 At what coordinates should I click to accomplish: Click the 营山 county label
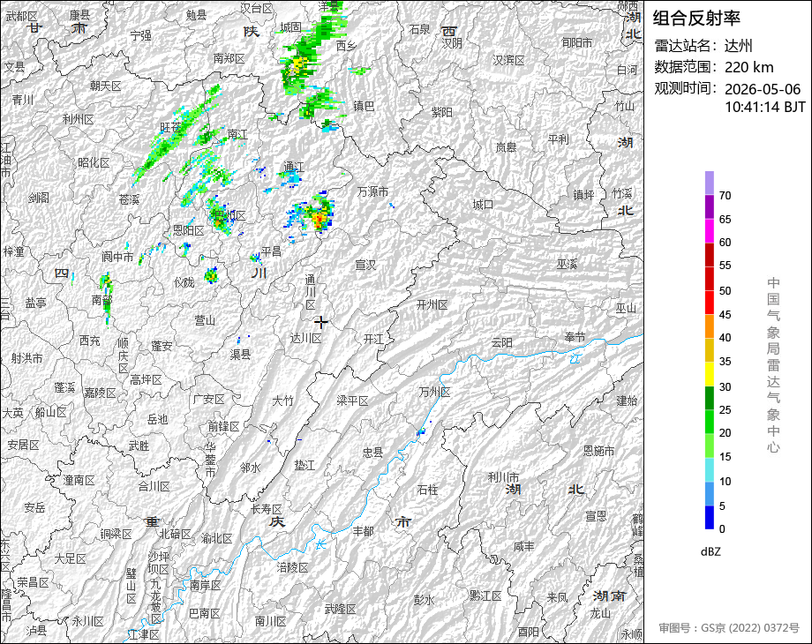click(205, 320)
